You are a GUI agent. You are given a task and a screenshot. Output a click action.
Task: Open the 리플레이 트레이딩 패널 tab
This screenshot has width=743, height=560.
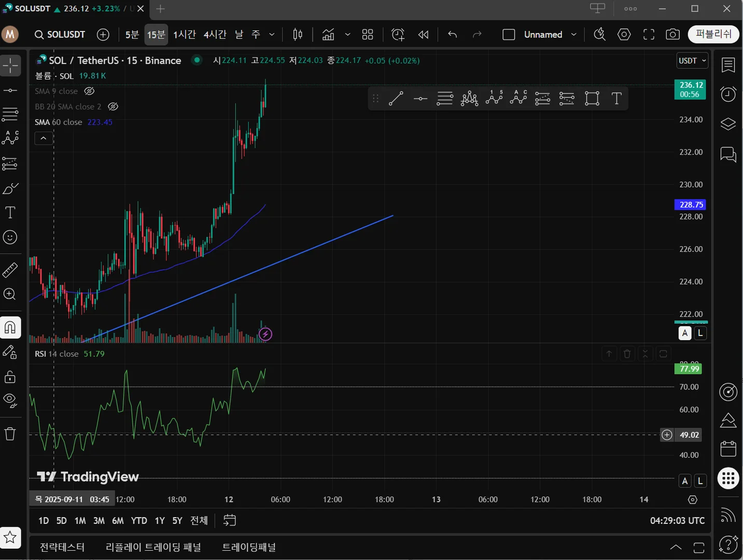pyautogui.click(x=153, y=548)
